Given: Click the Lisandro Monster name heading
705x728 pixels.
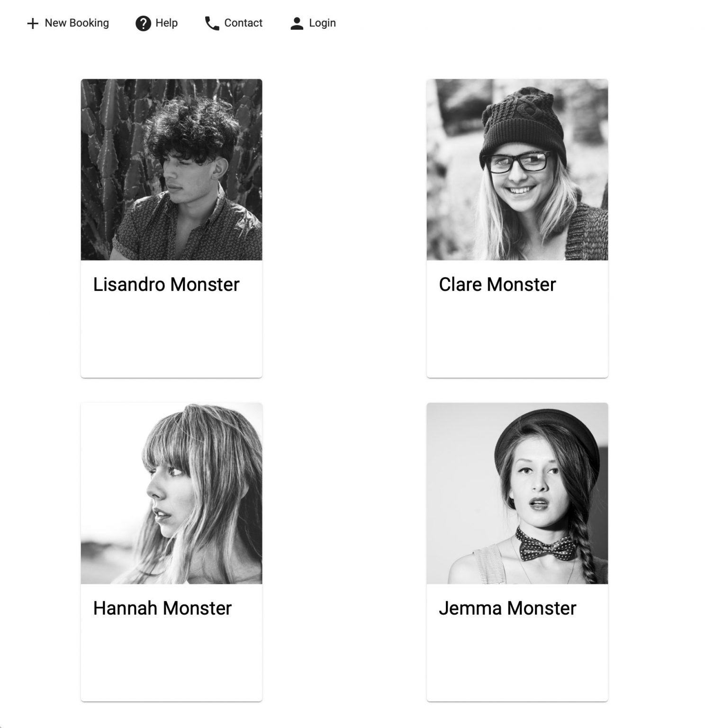Looking at the screenshot, I should [x=166, y=284].
